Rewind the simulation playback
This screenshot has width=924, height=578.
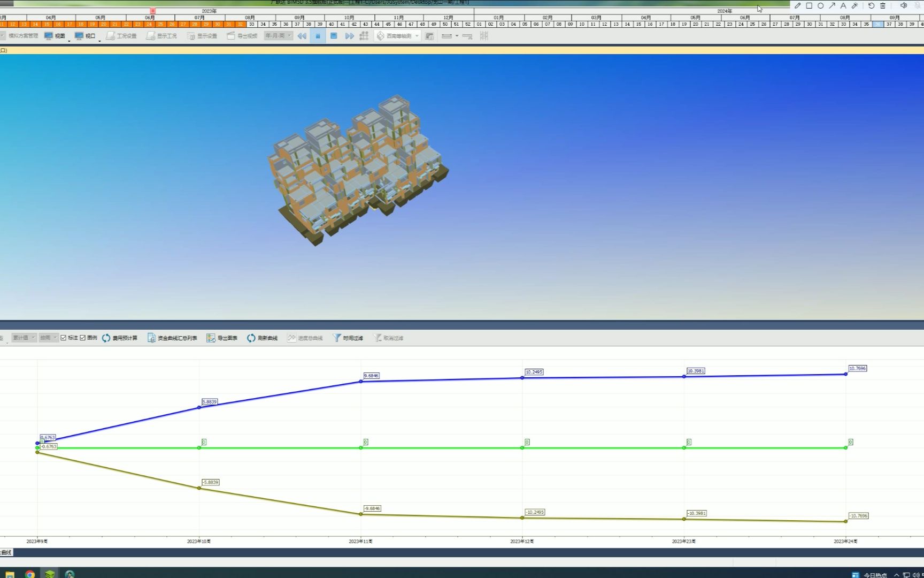tap(302, 36)
